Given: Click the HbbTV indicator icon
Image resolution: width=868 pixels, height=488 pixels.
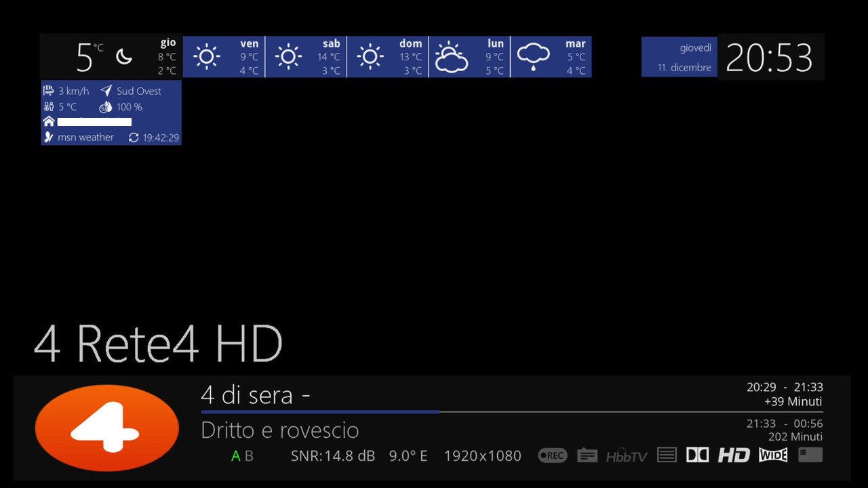Looking at the screenshot, I should coord(627,455).
